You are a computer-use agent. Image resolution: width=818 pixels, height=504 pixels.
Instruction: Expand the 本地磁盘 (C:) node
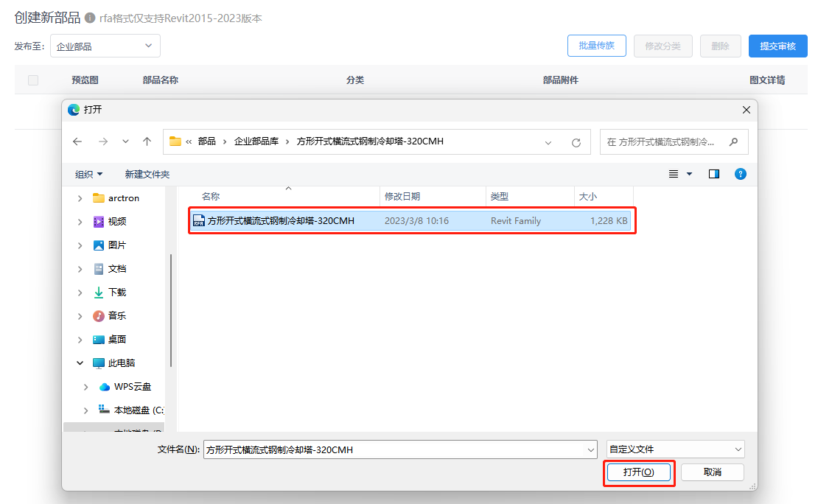tap(86, 410)
